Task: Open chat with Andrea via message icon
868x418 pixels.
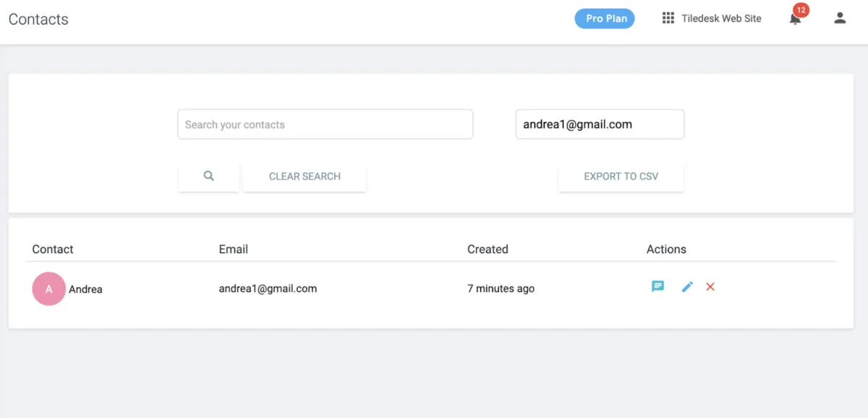Action: tap(658, 287)
